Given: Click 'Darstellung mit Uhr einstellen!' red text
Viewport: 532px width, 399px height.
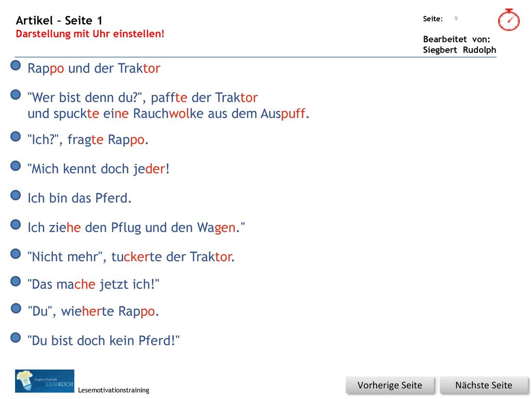Looking at the screenshot, I should (x=90, y=34).
